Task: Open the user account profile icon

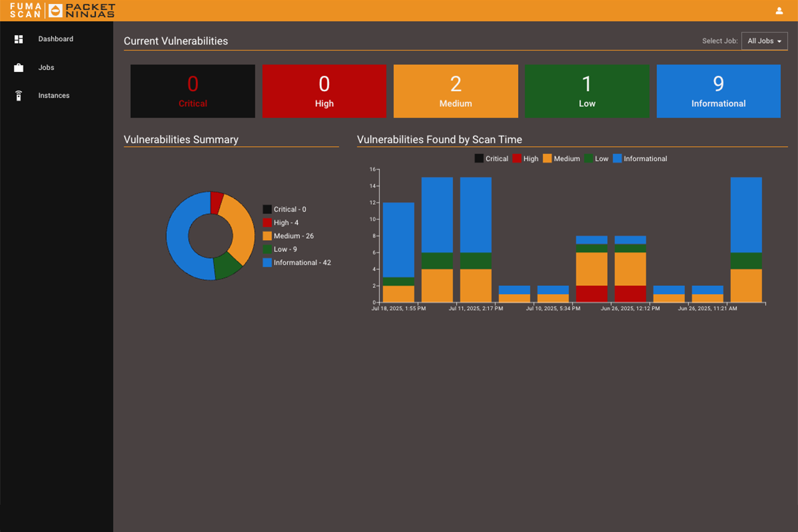Action: tap(779, 11)
